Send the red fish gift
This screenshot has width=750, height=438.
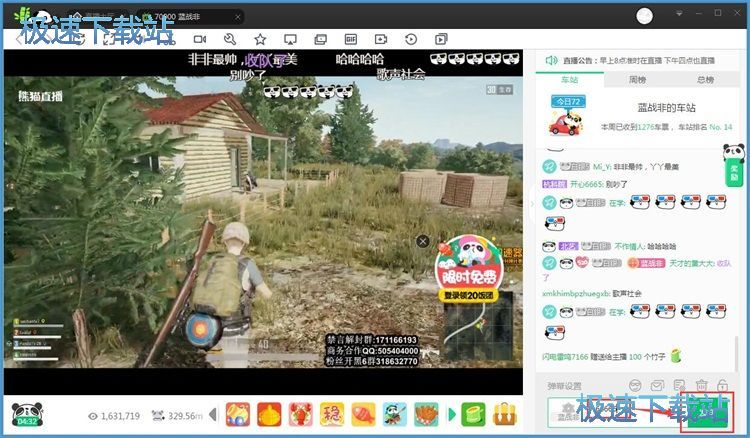tap(364, 414)
